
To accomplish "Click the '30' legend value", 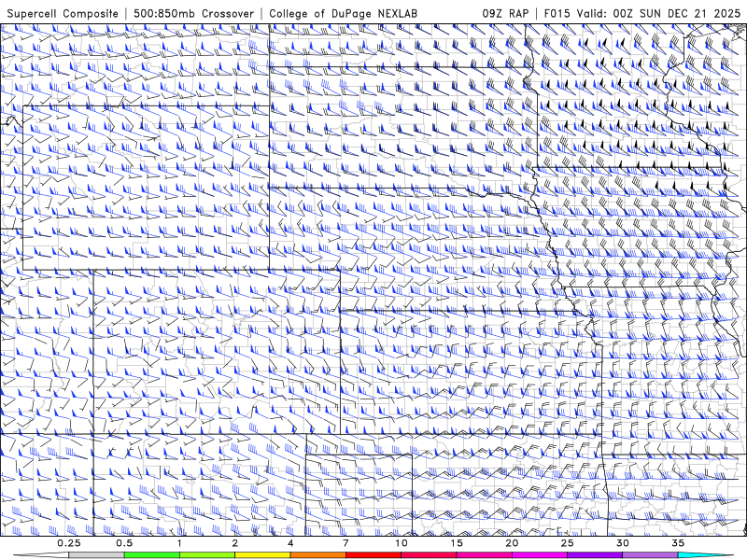I will coord(622,543).
